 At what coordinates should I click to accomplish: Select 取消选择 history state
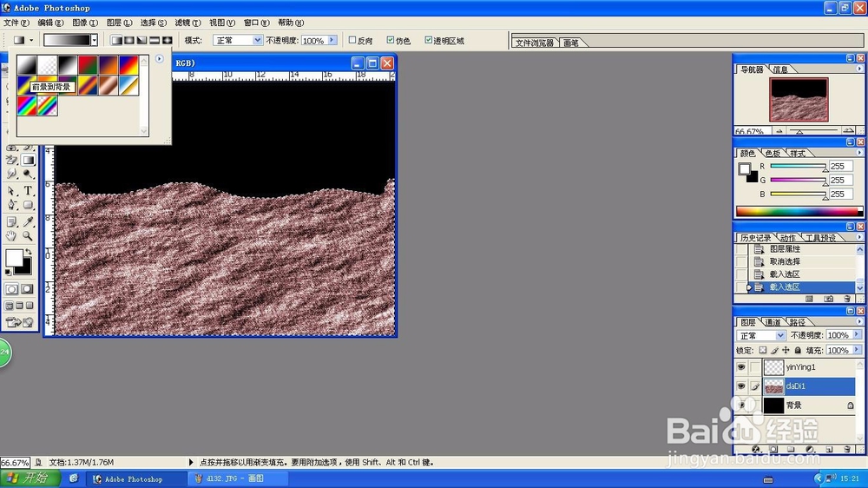[x=785, y=261]
